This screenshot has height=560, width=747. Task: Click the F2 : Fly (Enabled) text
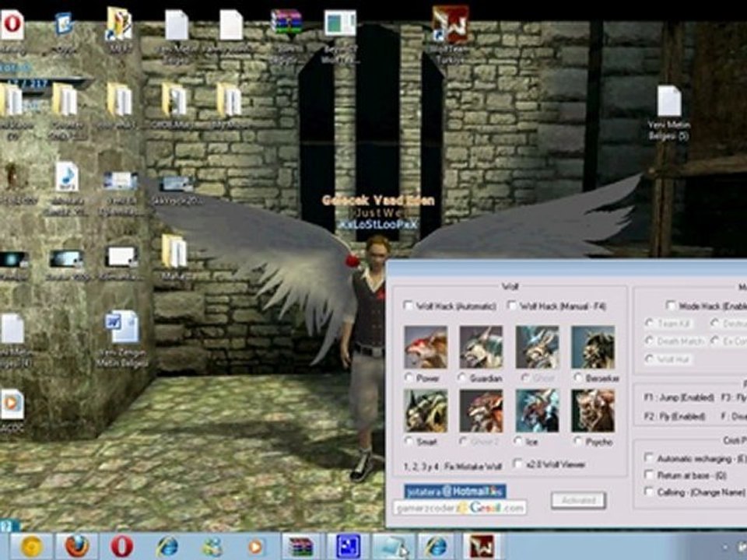[674, 416]
